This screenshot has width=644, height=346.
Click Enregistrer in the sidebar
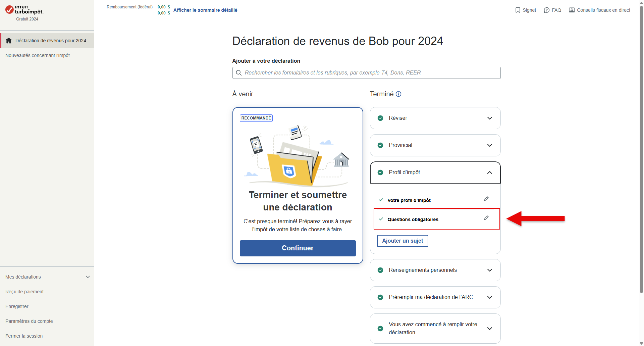pos(17,306)
